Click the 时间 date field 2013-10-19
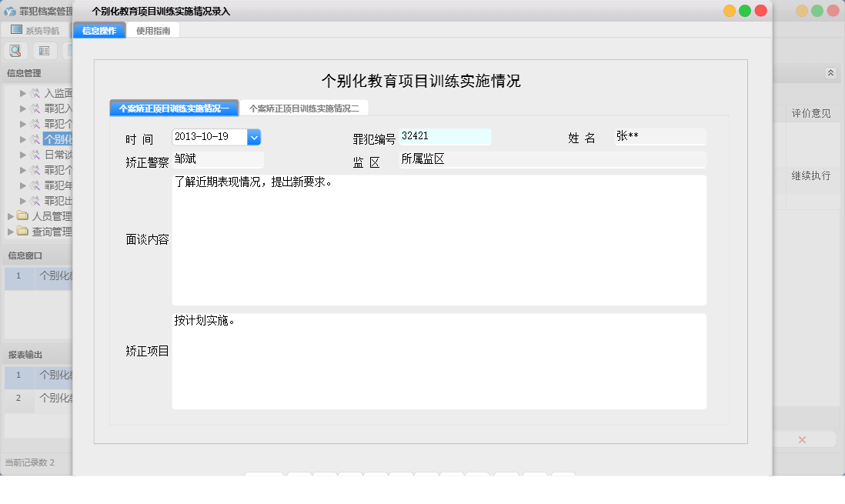Viewport: 845px width, 504px height. (209, 137)
